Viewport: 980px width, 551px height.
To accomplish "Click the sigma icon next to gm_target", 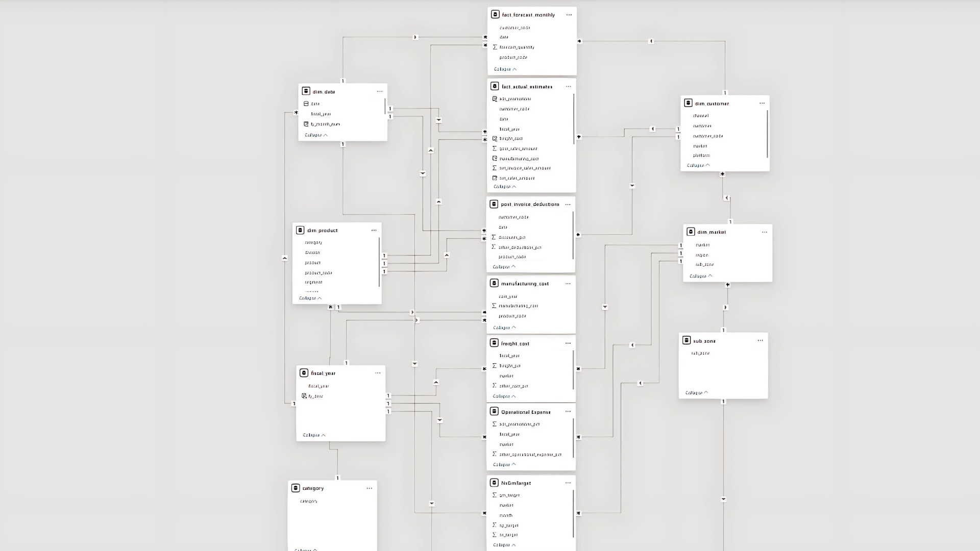I will pos(494,495).
